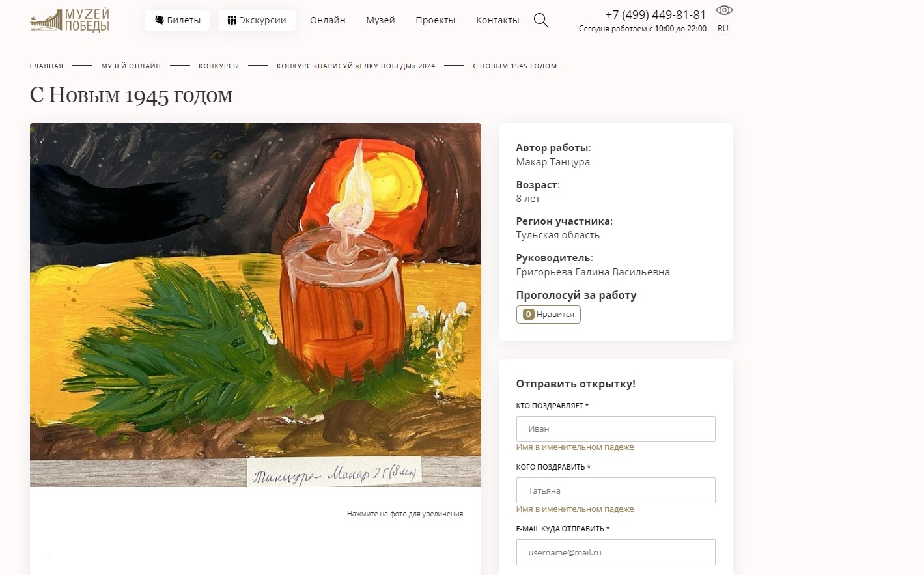Open the Проекты menu item

[436, 20]
